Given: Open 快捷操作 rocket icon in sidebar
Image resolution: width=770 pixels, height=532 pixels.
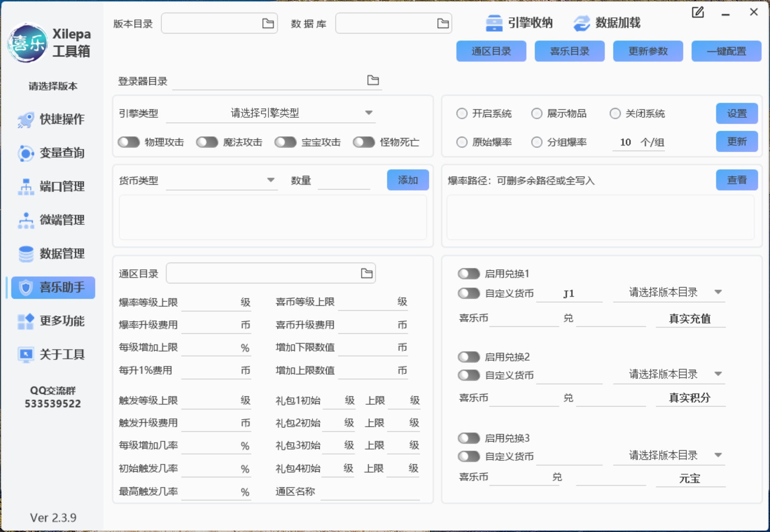Looking at the screenshot, I should pyautogui.click(x=26, y=119).
